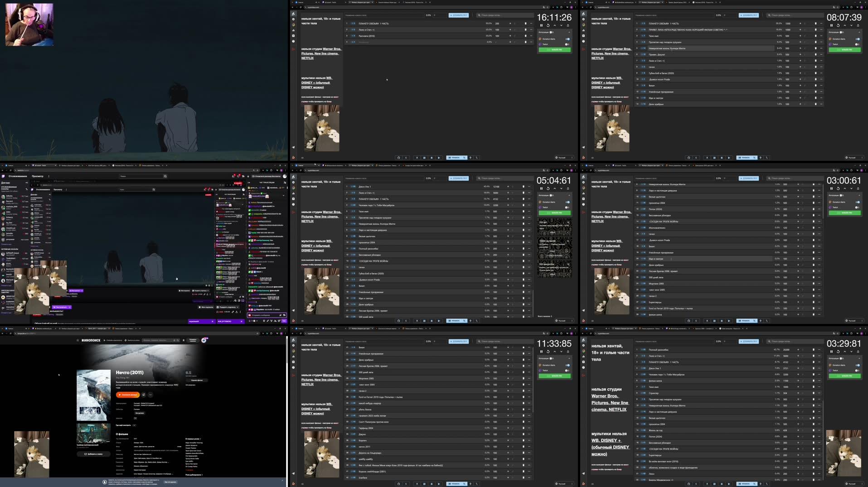Open the Русский language dropdown in the 05:04:61 panel

tap(564, 321)
